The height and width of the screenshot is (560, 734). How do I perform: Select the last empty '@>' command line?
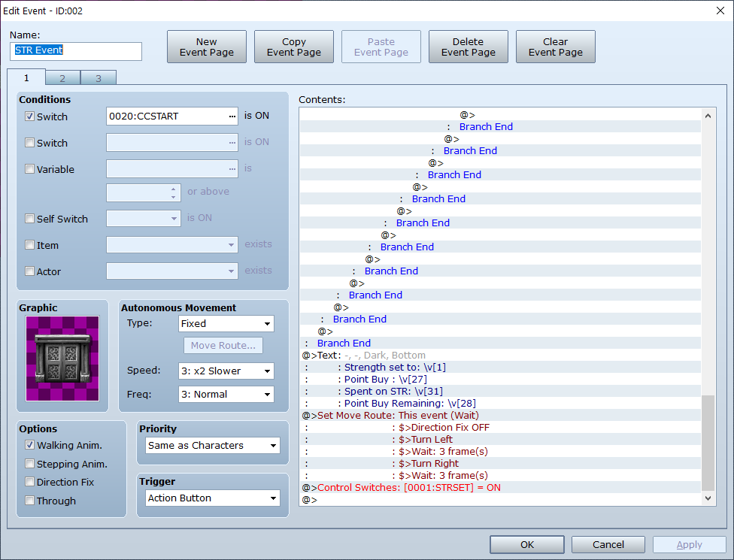coord(500,500)
